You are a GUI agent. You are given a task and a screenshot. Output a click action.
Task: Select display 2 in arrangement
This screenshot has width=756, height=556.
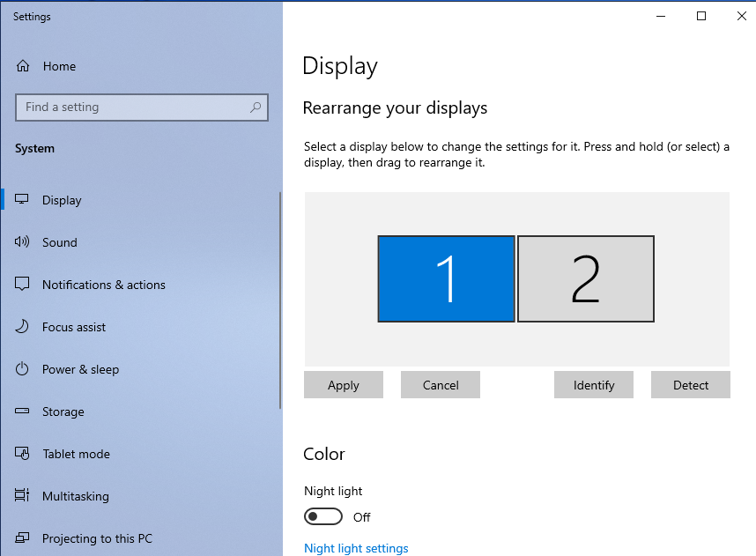point(585,278)
